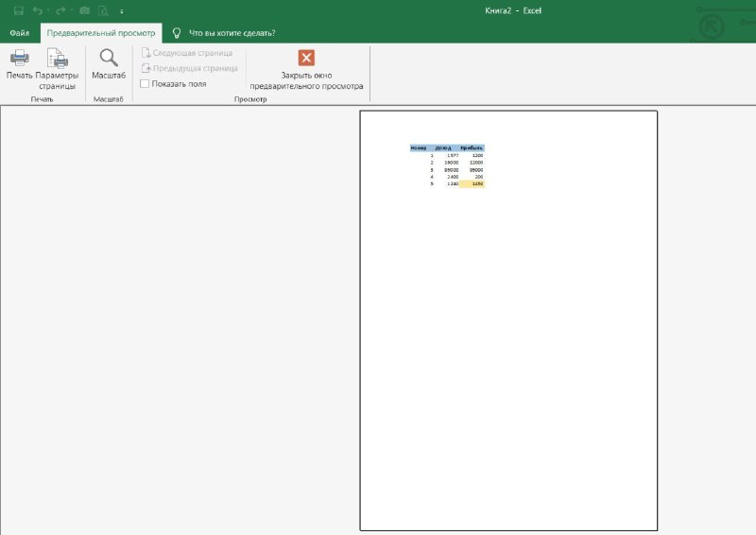Enable the Показать поля checkbox
This screenshot has width=756, height=535.
(145, 84)
